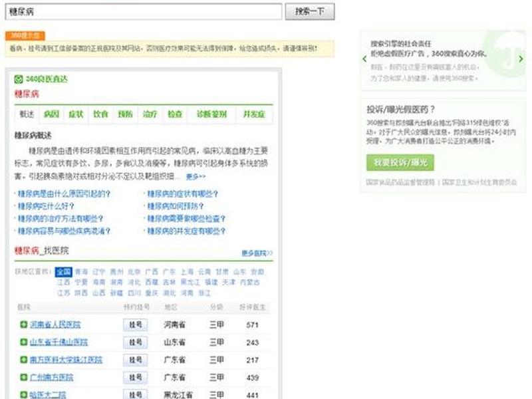Click green plus icon beside 南方医科大学珠江医院
Image resolution: width=532 pixels, height=399 pixels.
pyautogui.click(x=23, y=360)
